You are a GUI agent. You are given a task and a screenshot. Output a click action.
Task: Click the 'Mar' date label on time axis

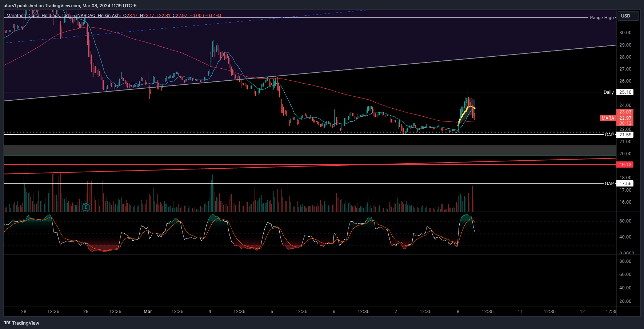[x=148, y=312]
